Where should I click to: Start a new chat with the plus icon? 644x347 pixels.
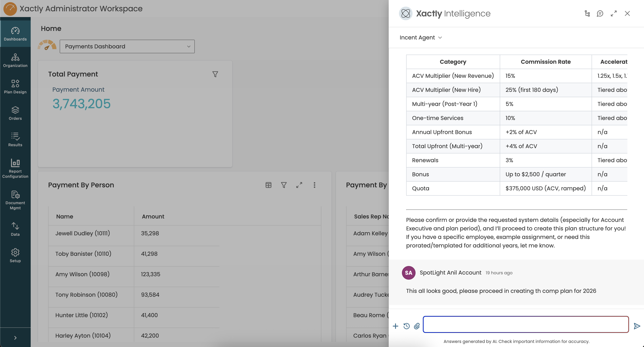coord(395,326)
